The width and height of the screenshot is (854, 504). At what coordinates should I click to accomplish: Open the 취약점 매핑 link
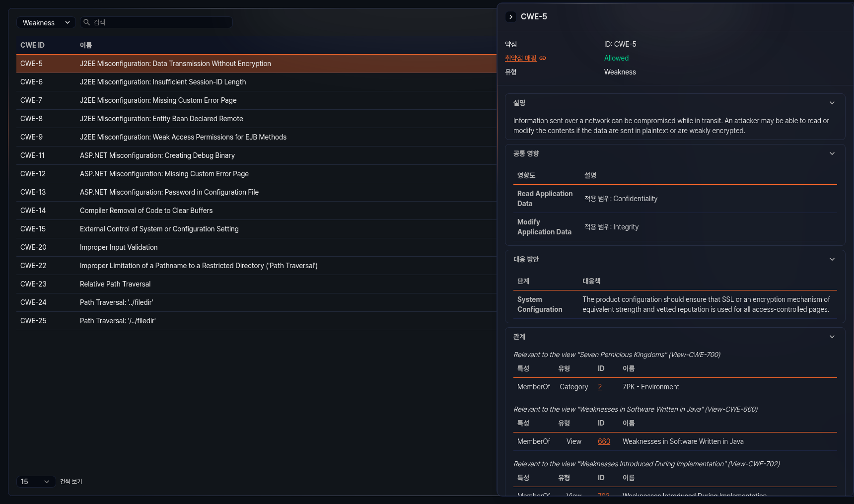(520, 58)
